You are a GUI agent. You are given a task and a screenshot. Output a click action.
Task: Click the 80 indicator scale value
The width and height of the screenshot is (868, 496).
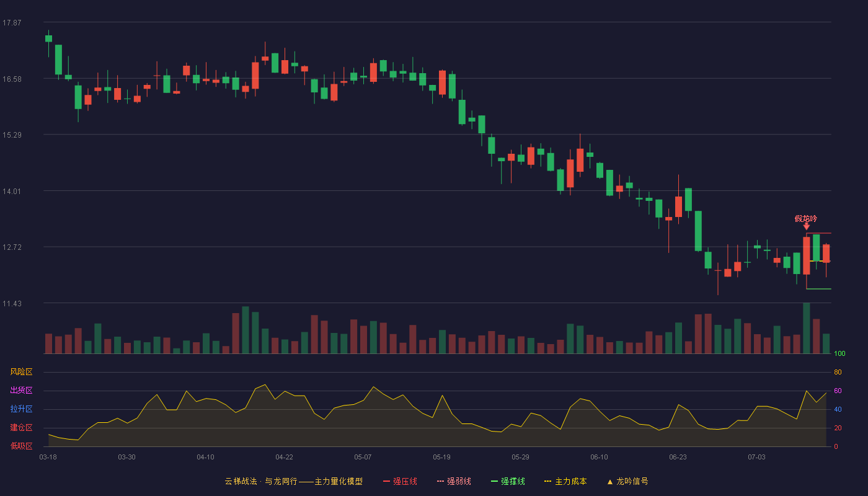pyautogui.click(x=838, y=372)
